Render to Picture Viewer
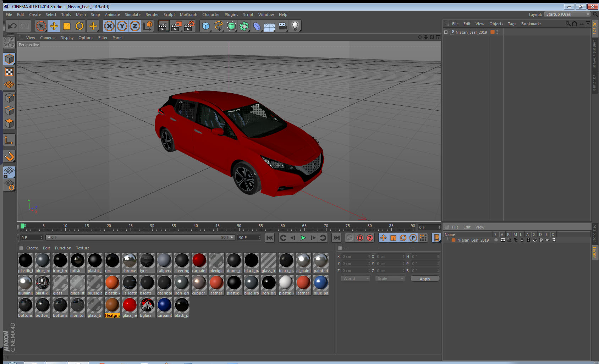 click(x=176, y=26)
